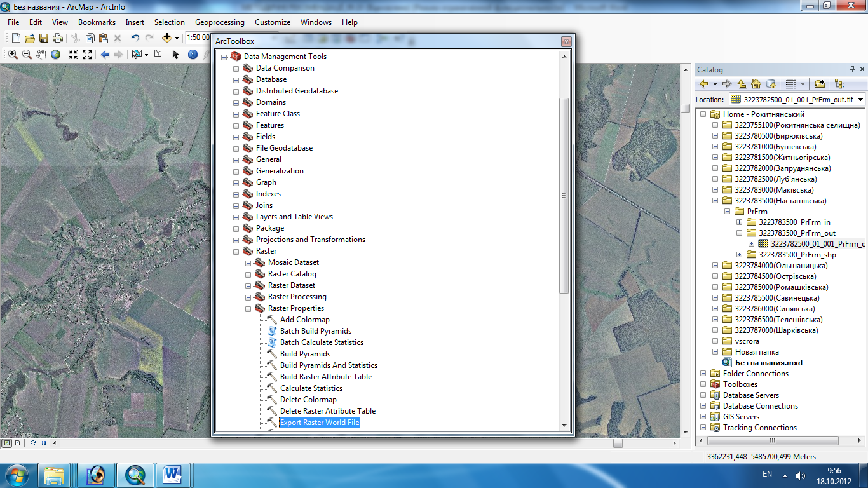The width and height of the screenshot is (868, 488).
Task: Save the map with the floppy icon
Action: (44, 38)
